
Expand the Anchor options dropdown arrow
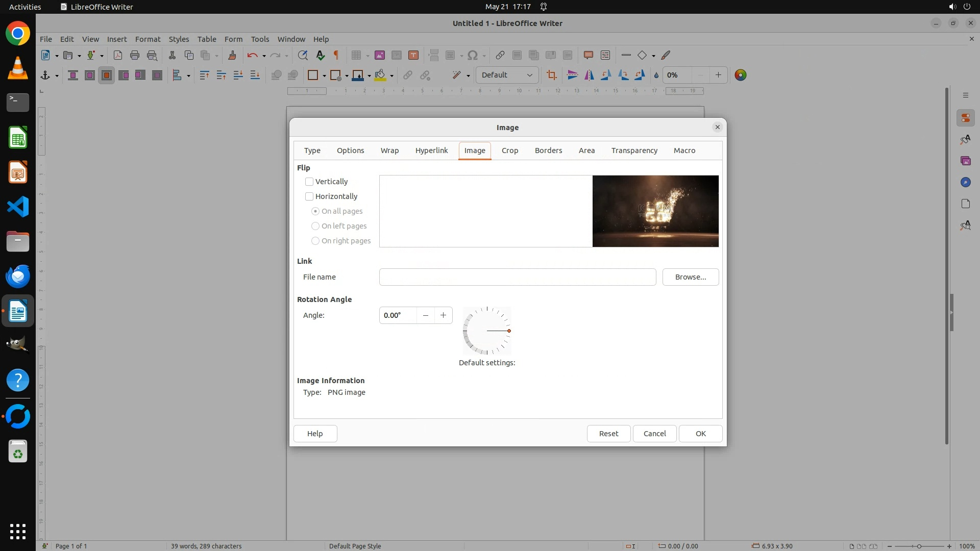[57, 76]
